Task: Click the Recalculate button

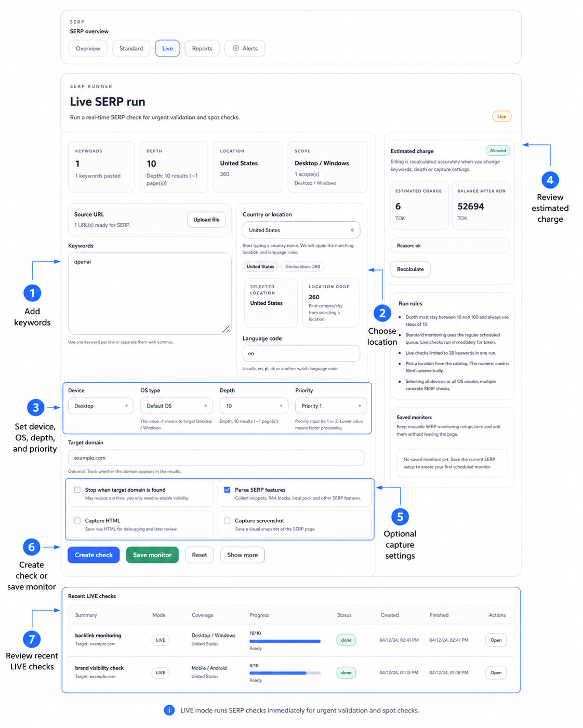Action: (x=410, y=269)
